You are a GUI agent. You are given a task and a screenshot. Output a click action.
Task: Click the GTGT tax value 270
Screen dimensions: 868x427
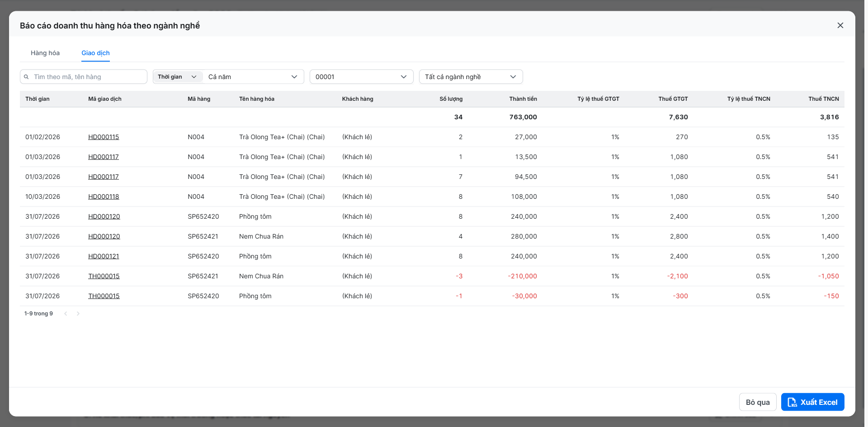(x=682, y=137)
